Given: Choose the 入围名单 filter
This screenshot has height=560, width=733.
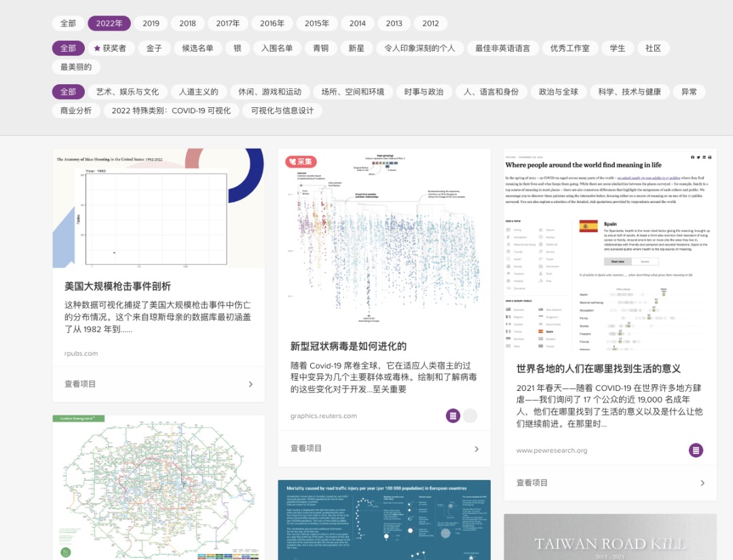Looking at the screenshot, I should tap(277, 48).
